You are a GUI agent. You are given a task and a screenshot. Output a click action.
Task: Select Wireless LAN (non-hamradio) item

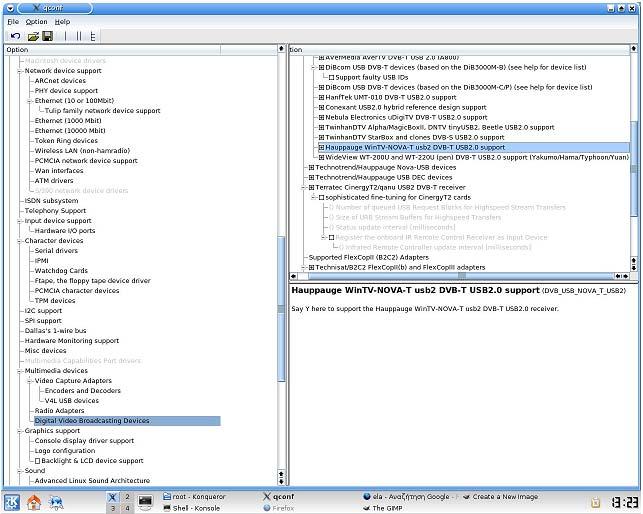[x=82, y=151]
